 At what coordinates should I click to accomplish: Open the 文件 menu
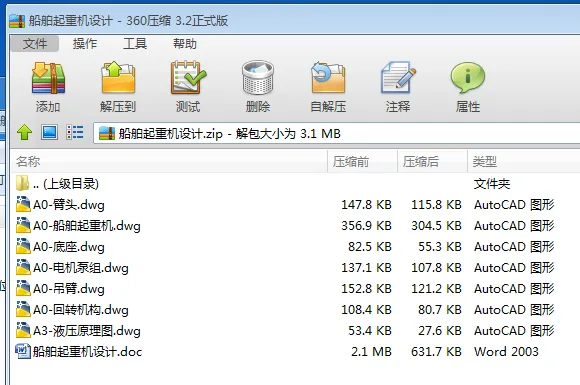click(x=35, y=44)
